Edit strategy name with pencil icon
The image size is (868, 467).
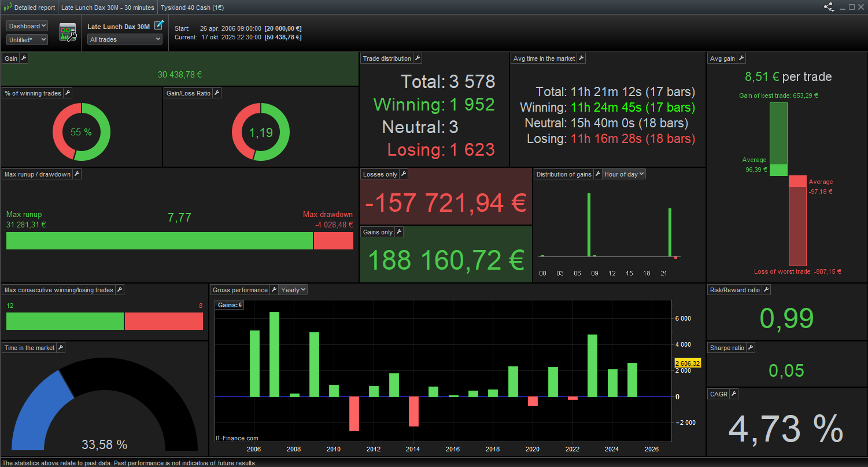pos(159,25)
